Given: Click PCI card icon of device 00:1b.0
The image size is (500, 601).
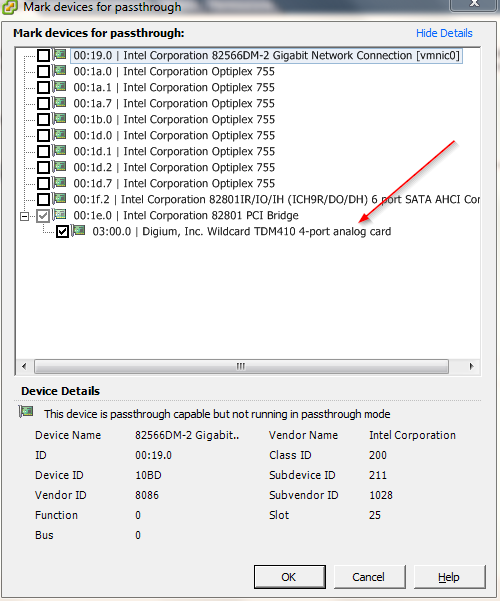Looking at the screenshot, I should [x=59, y=118].
